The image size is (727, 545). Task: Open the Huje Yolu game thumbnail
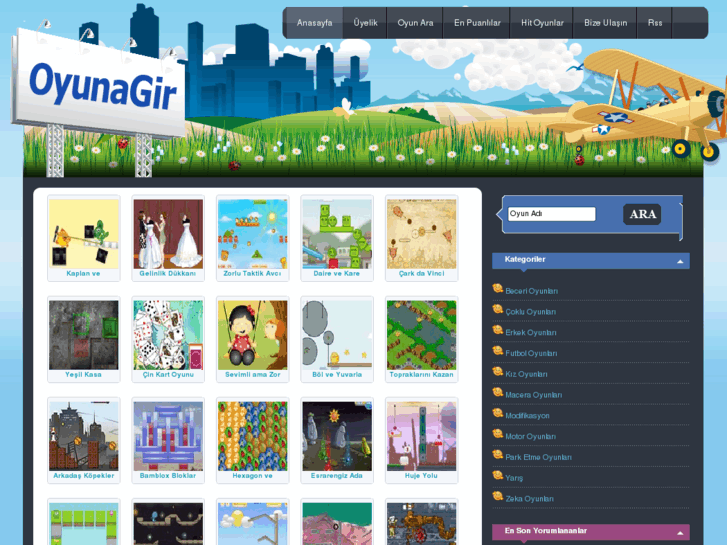pyautogui.click(x=421, y=436)
